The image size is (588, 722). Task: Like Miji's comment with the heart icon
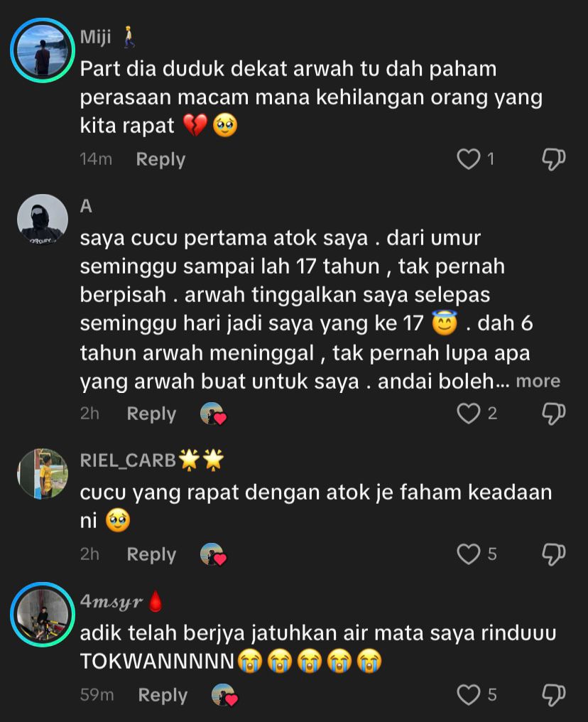click(x=469, y=159)
